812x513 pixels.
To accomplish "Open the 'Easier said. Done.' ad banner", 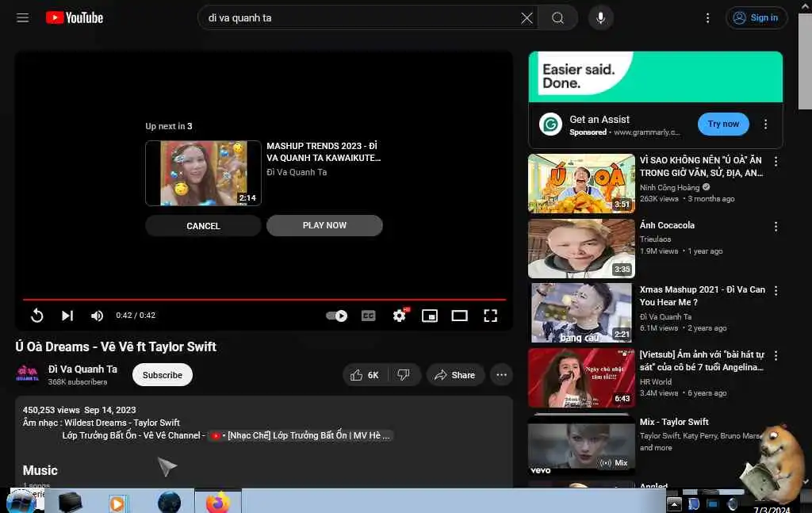I will coord(656,77).
